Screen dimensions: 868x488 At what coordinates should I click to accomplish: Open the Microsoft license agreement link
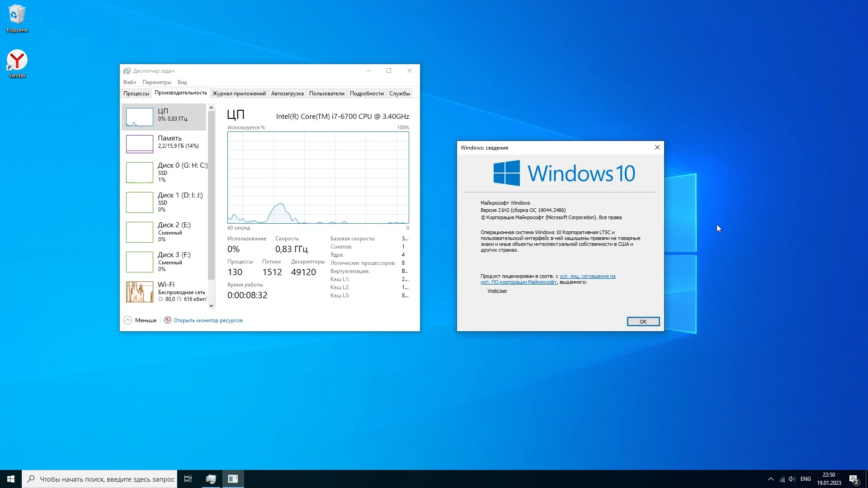pyautogui.click(x=587, y=276)
